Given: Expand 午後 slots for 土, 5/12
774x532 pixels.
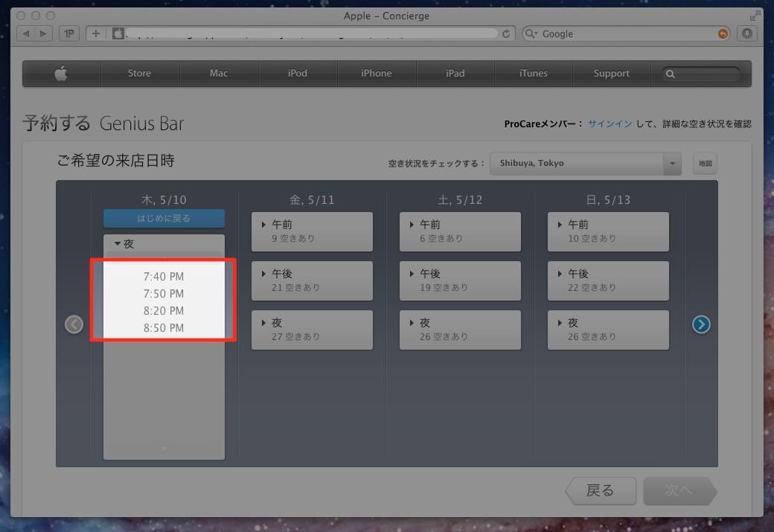Looking at the screenshot, I should click(x=460, y=281).
